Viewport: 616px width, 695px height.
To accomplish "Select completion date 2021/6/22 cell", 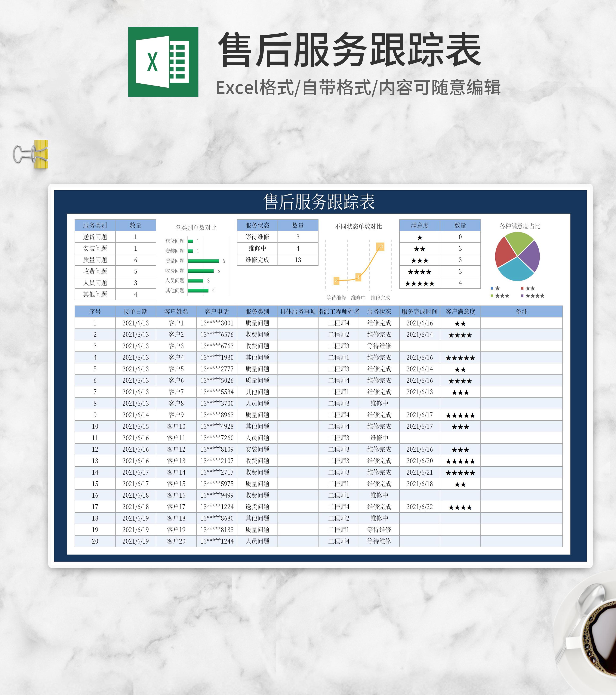I will point(419,507).
